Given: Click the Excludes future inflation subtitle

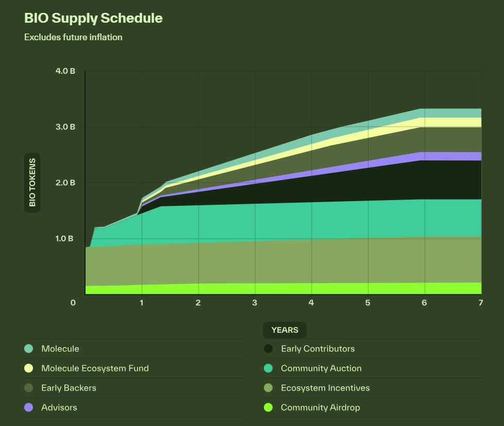Looking at the screenshot, I should pyautogui.click(x=73, y=37).
